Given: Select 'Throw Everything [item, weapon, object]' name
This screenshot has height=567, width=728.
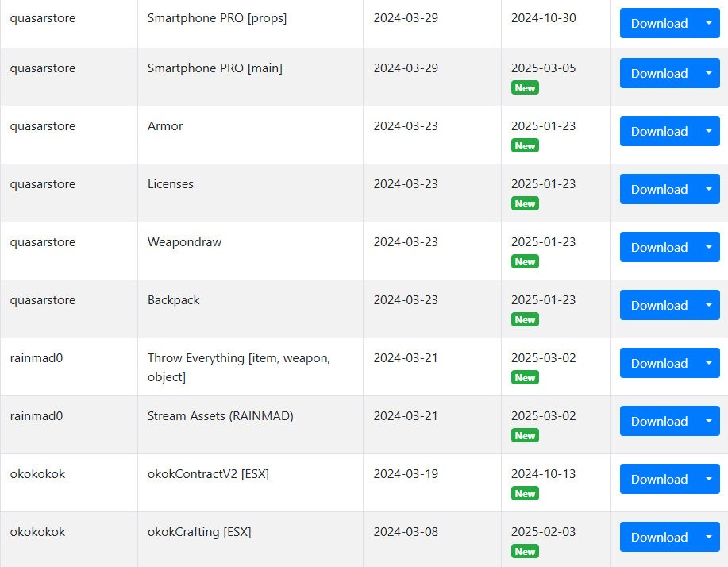Looking at the screenshot, I should (x=239, y=368).
